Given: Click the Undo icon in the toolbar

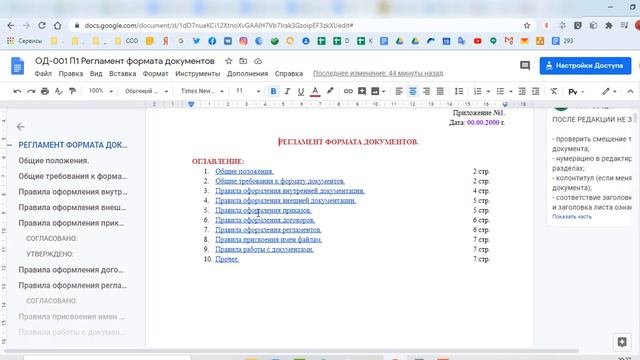Looking at the screenshot, I should point(17,91).
